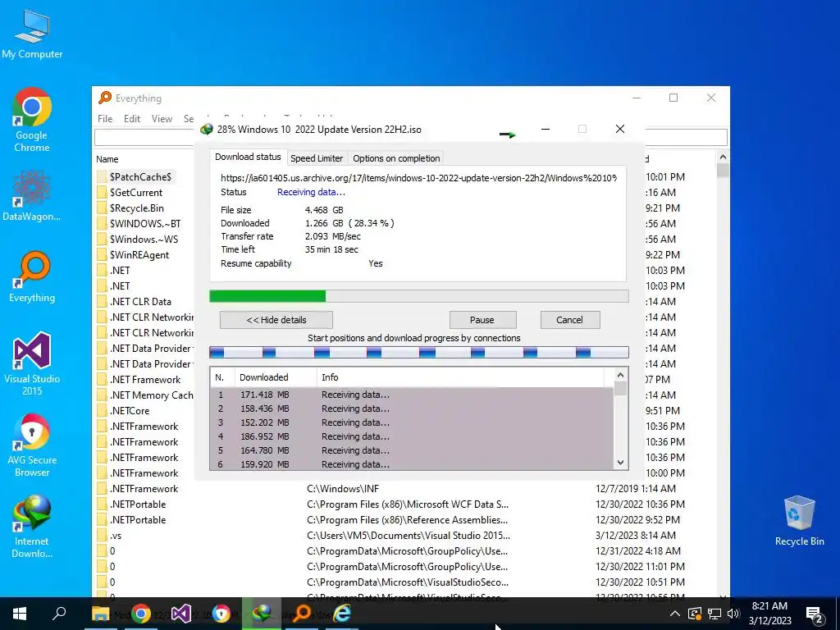The image size is (840, 630).
Task: Open File menu in Everything window
Action: 105,118
